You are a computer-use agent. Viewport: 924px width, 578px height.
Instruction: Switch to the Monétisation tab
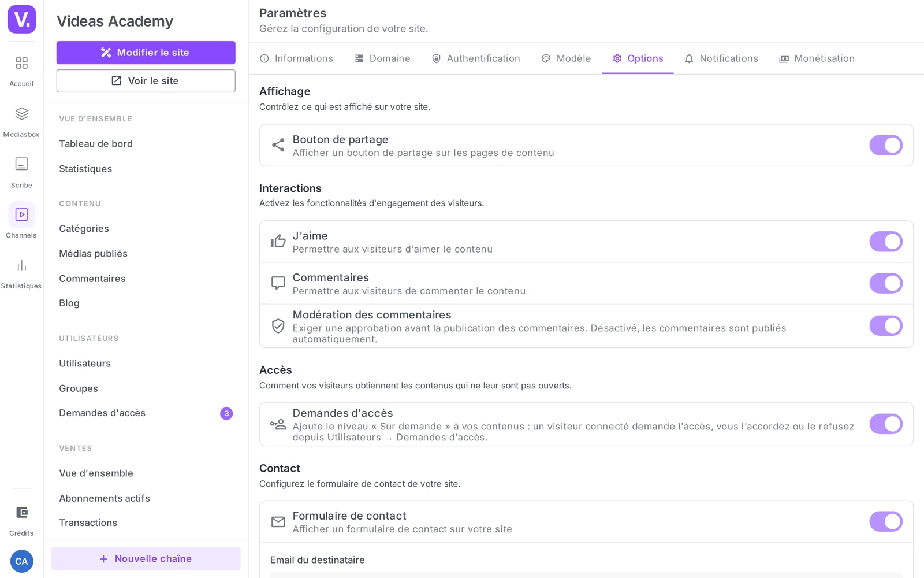click(817, 58)
